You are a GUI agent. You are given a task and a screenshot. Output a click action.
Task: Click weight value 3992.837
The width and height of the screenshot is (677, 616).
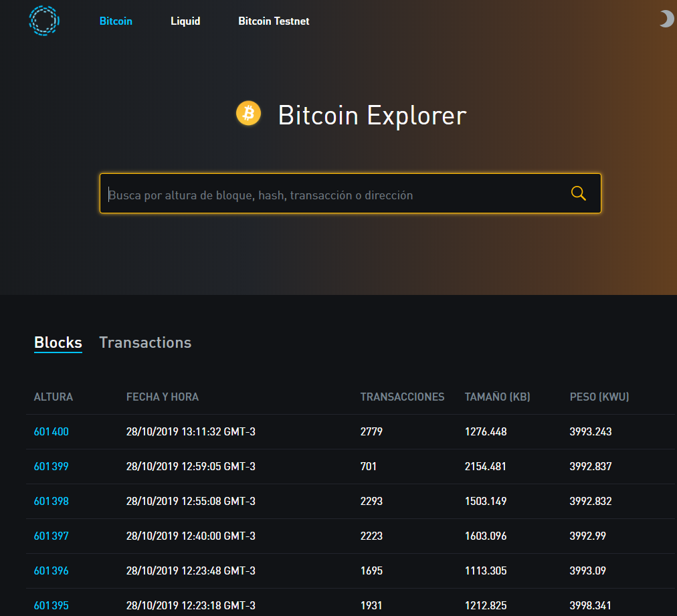(x=591, y=467)
